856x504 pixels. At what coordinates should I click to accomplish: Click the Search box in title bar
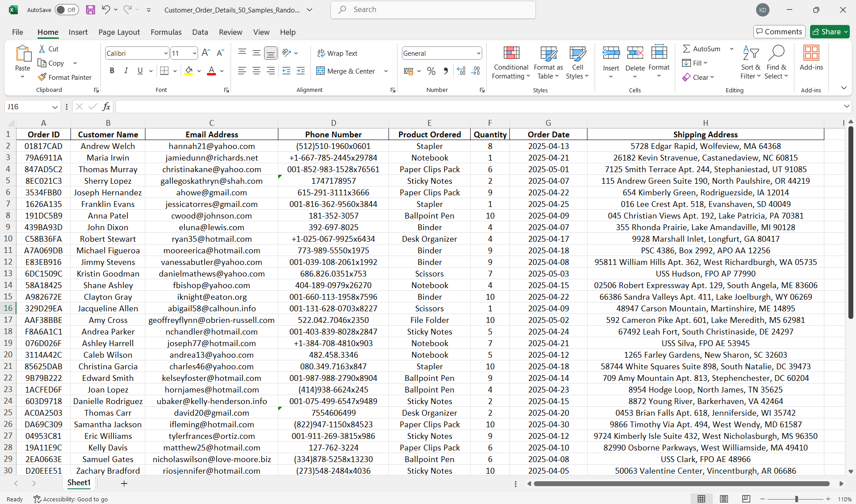pos(433,10)
